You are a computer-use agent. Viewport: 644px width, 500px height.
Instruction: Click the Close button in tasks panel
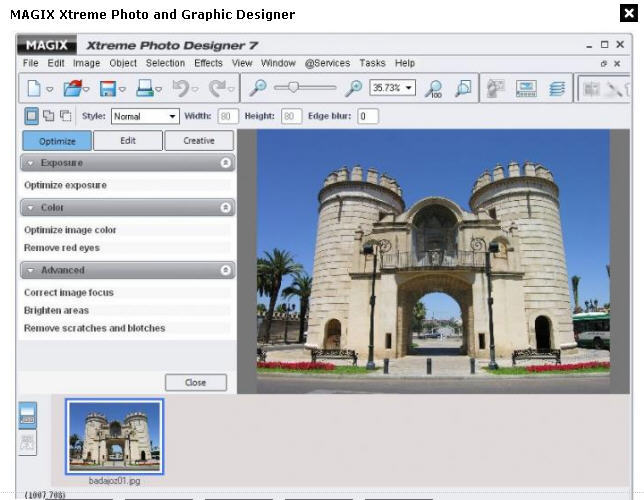point(196,382)
